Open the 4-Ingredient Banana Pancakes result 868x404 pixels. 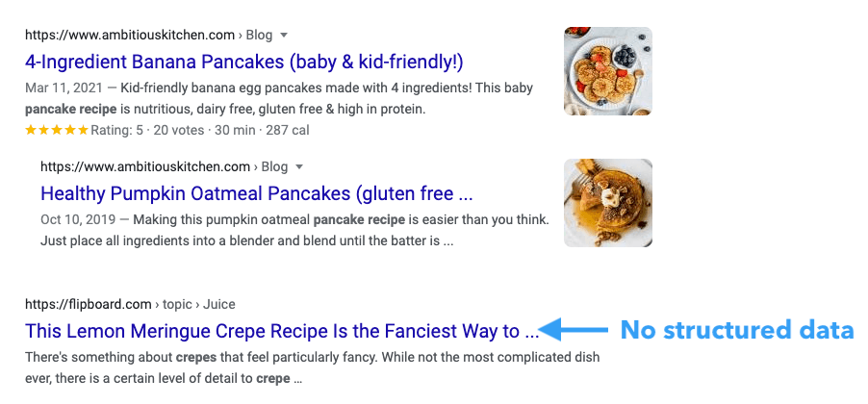click(x=244, y=62)
